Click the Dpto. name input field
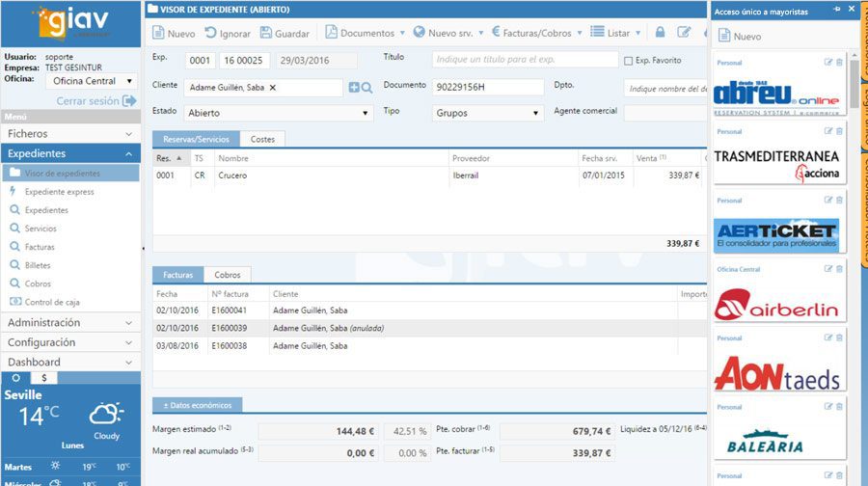Image resolution: width=868 pixels, height=486 pixels. point(665,89)
